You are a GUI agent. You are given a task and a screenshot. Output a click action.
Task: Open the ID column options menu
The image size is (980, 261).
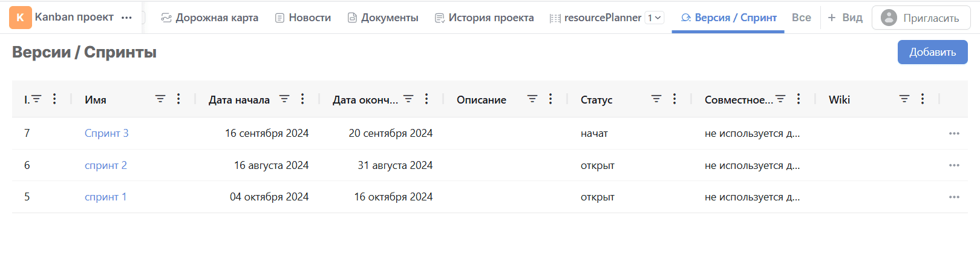[x=54, y=99]
